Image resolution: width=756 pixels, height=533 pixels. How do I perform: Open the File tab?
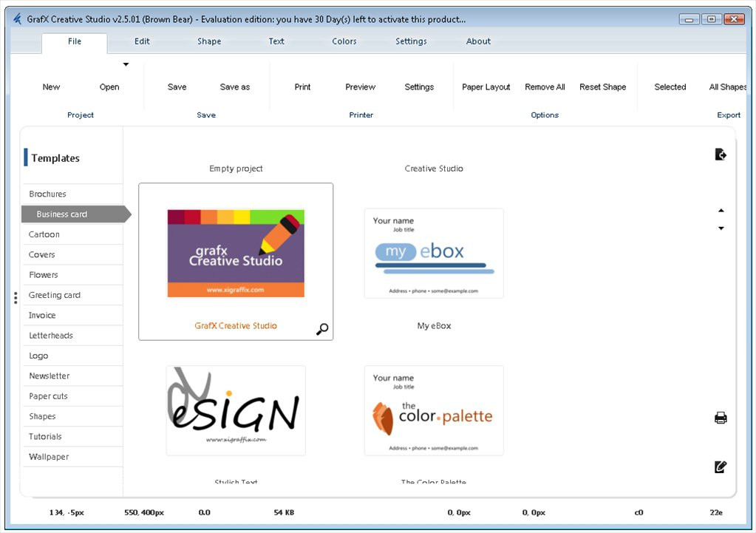(x=74, y=41)
